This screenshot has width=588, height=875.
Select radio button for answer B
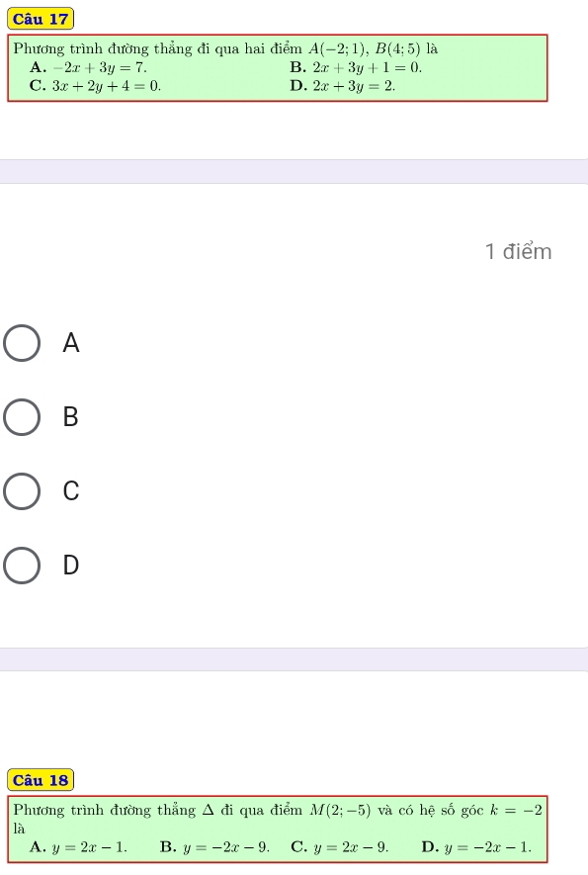[22, 417]
